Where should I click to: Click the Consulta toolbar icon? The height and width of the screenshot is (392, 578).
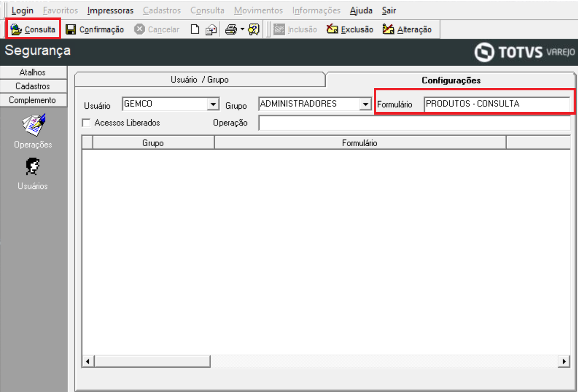(16, 29)
